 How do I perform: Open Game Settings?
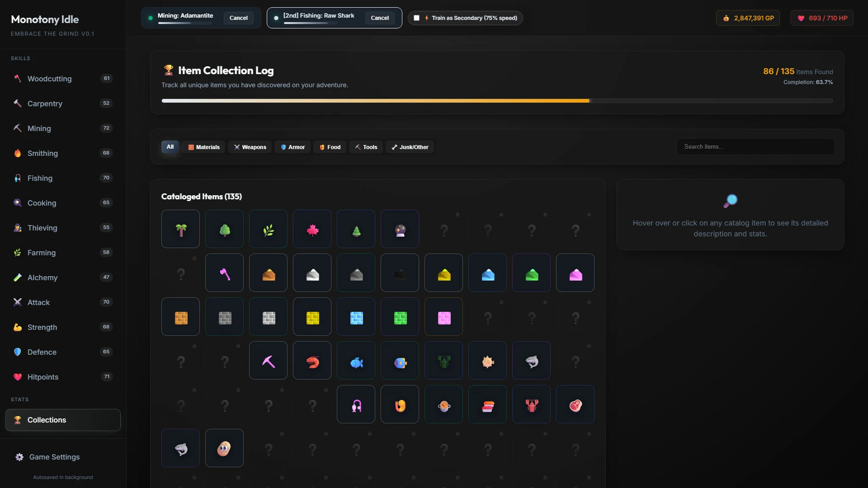[63, 457]
